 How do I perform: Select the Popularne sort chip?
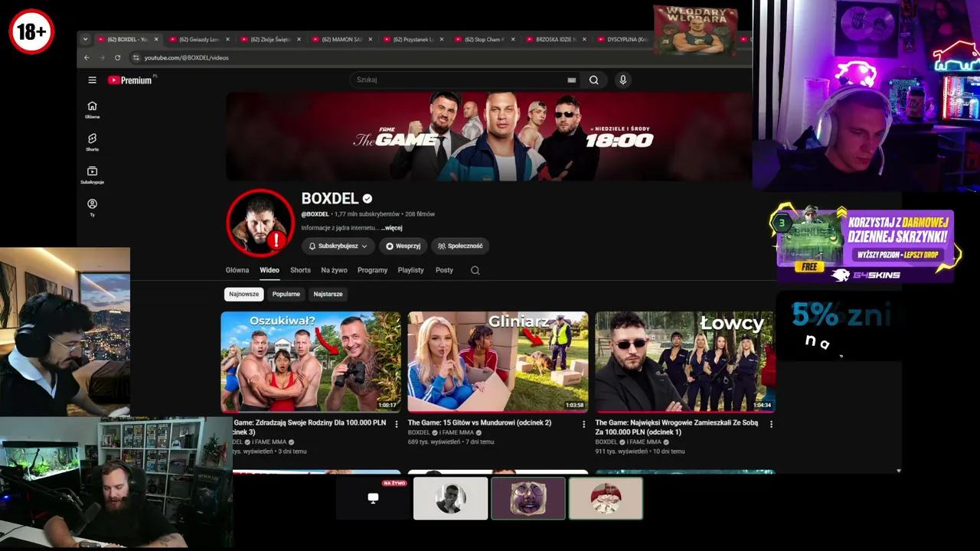click(x=286, y=294)
